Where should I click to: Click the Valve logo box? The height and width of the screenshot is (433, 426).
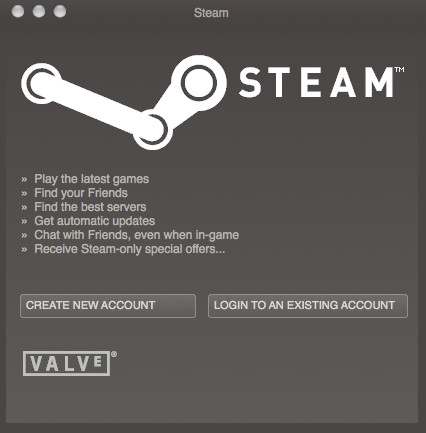click(66, 363)
